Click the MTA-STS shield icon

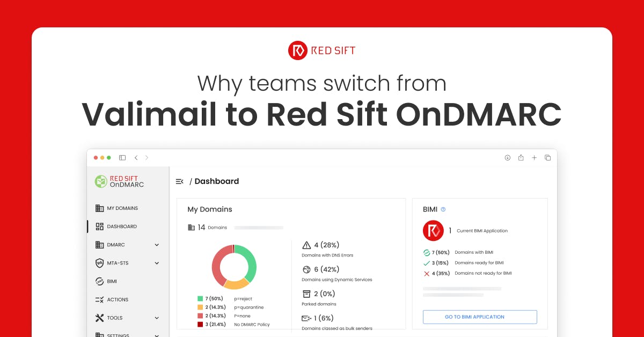click(x=100, y=263)
